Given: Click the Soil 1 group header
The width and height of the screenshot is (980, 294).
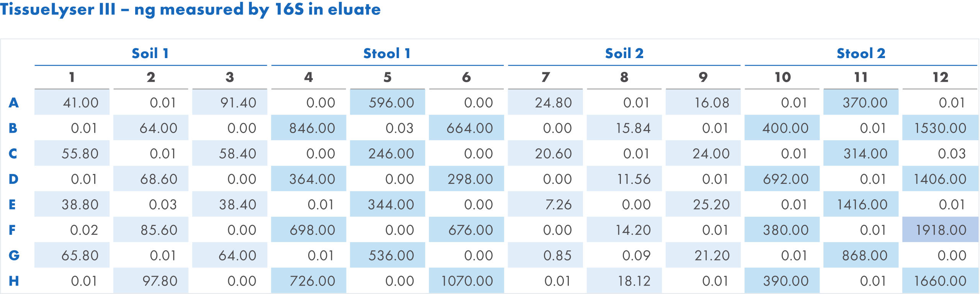Looking at the screenshot, I should click(150, 54).
